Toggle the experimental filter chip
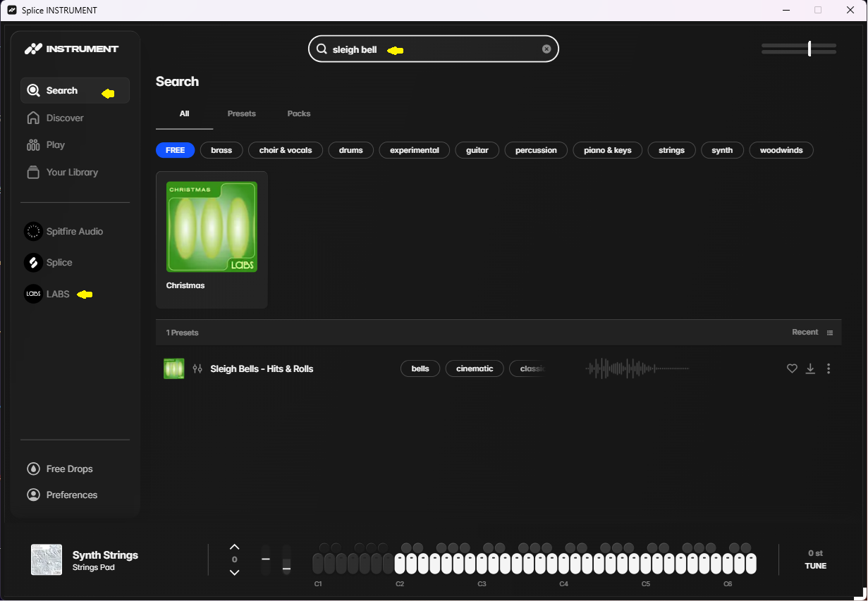Screen dimensions: 868x601 point(415,150)
